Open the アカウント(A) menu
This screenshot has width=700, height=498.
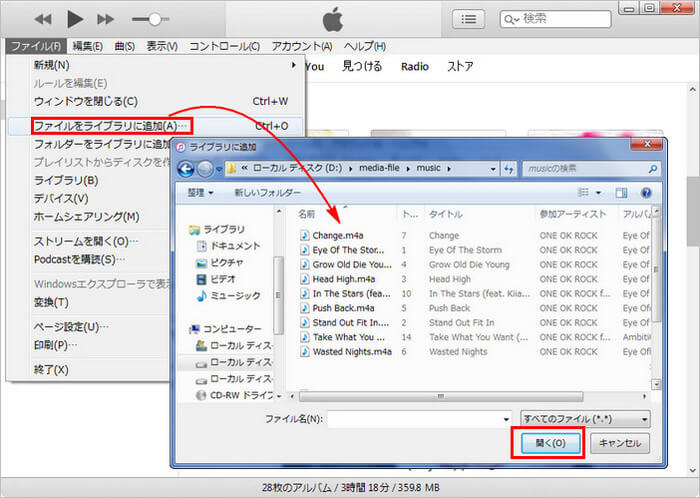[302, 46]
